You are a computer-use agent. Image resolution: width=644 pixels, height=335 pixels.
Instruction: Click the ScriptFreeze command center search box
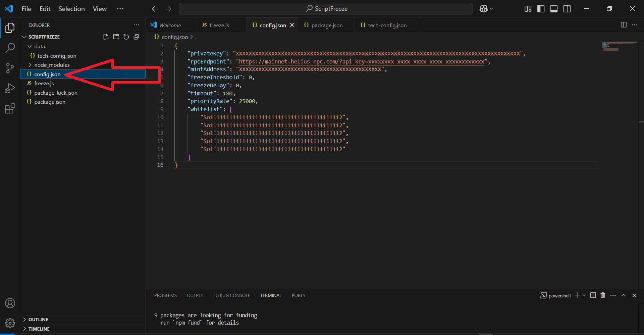[x=326, y=9]
